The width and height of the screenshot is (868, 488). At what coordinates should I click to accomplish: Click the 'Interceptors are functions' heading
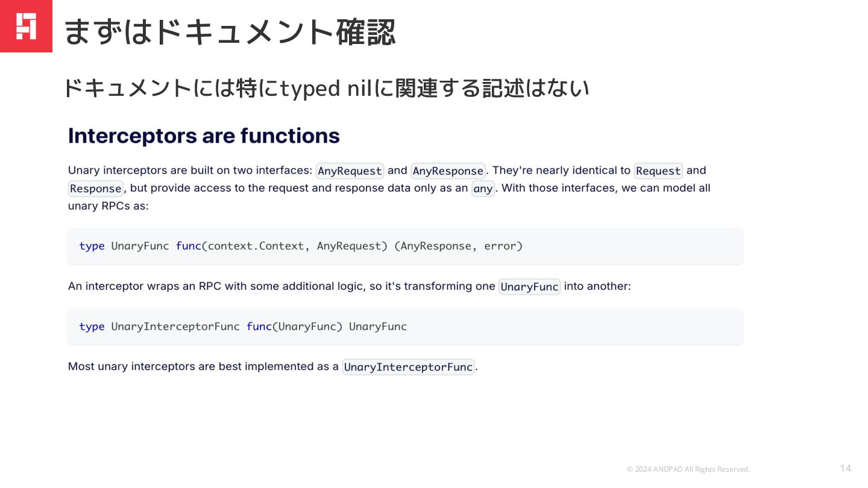pyautogui.click(x=204, y=136)
